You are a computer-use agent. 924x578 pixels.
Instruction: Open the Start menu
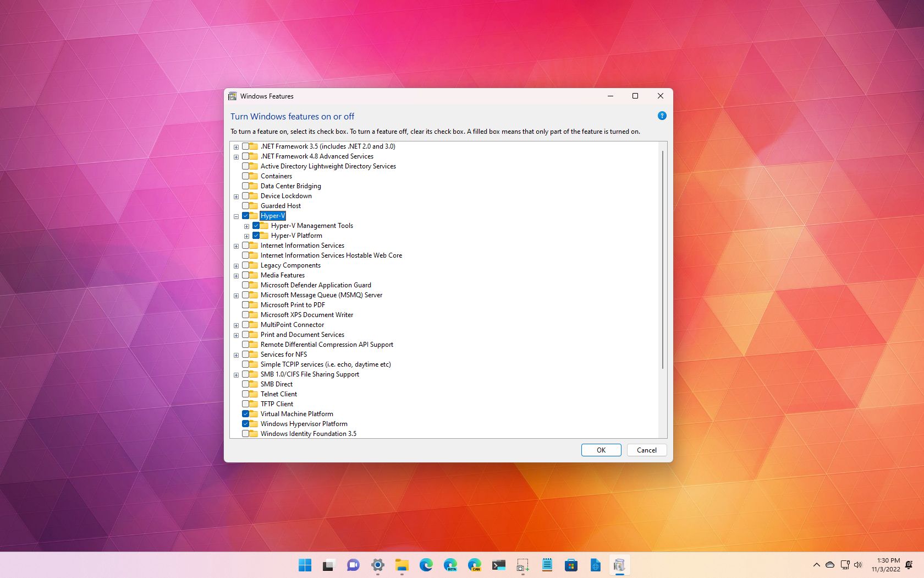305,565
